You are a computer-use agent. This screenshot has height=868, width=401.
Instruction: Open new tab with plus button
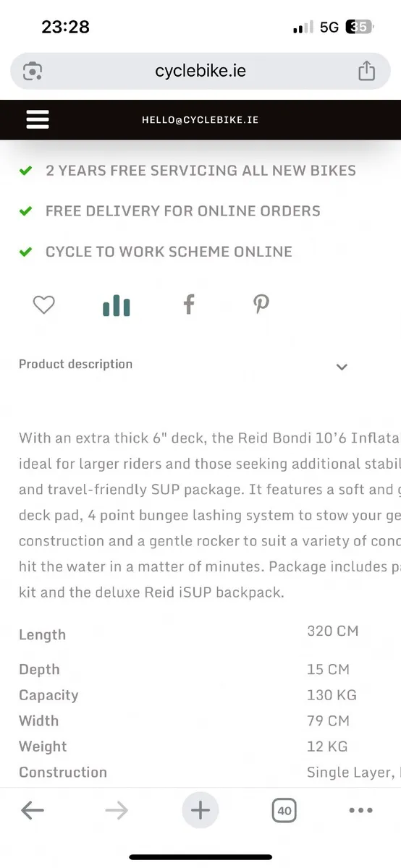200,810
